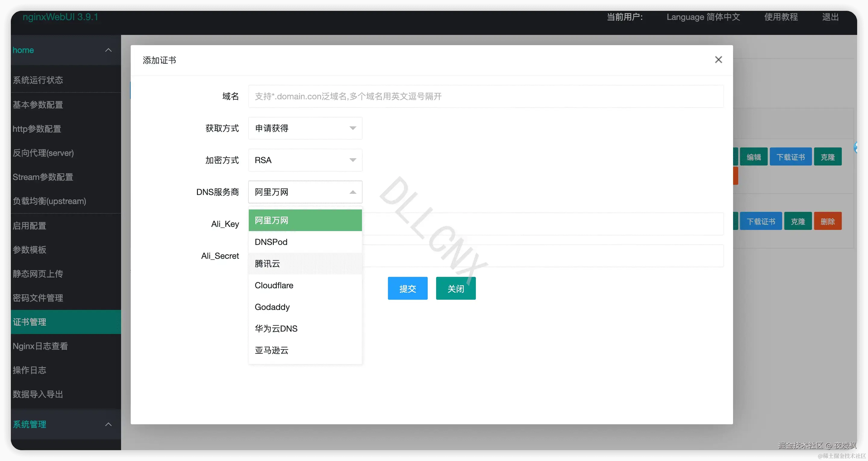Collapse the home menu chevron
Viewport: 868px width, 461px height.
108,50
